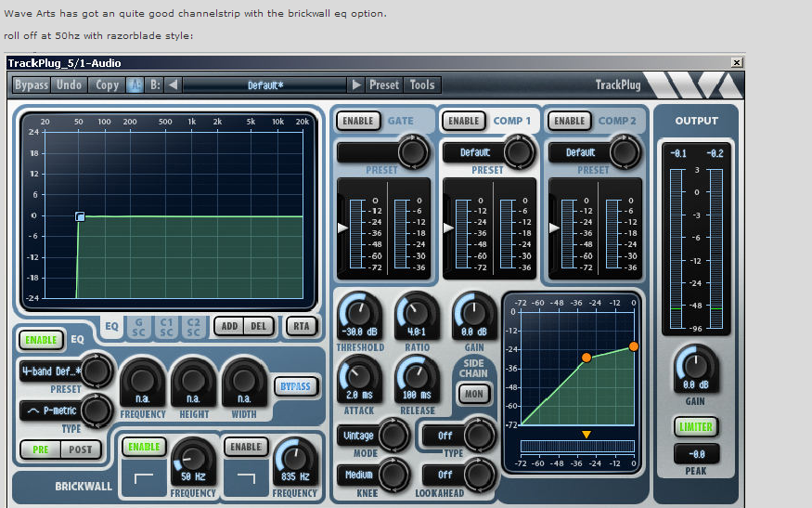Select the B: preset slot
The height and width of the screenshot is (508, 812).
[x=155, y=85]
